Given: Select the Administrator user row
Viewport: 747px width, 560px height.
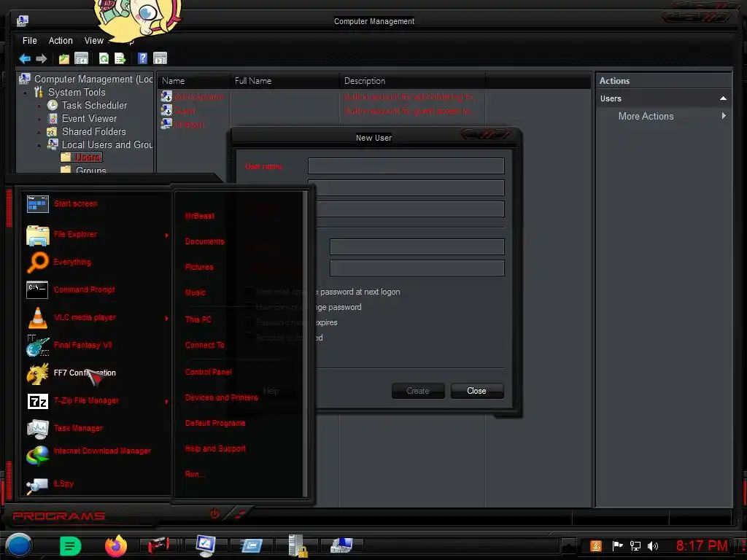Looking at the screenshot, I should tap(198, 97).
